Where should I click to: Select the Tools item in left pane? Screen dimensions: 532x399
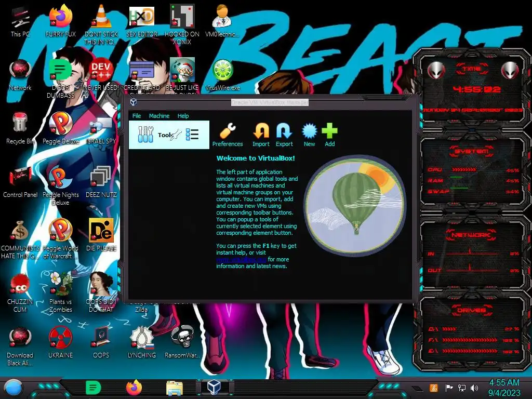[x=169, y=135]
